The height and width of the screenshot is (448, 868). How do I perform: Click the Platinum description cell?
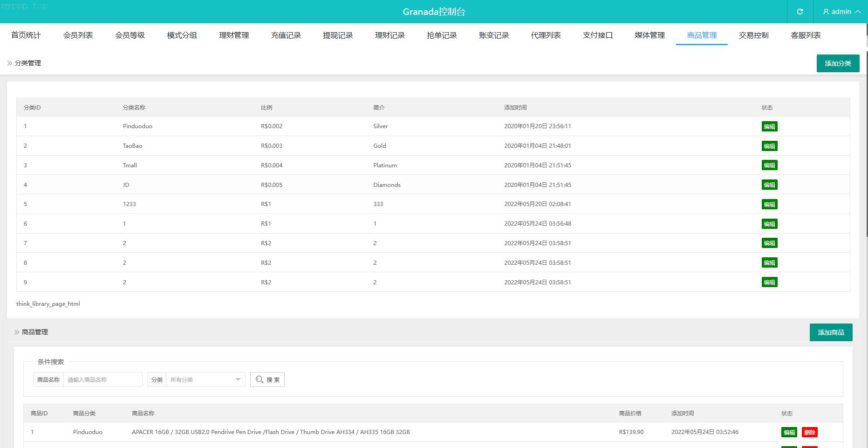click(x=385, y=165)
